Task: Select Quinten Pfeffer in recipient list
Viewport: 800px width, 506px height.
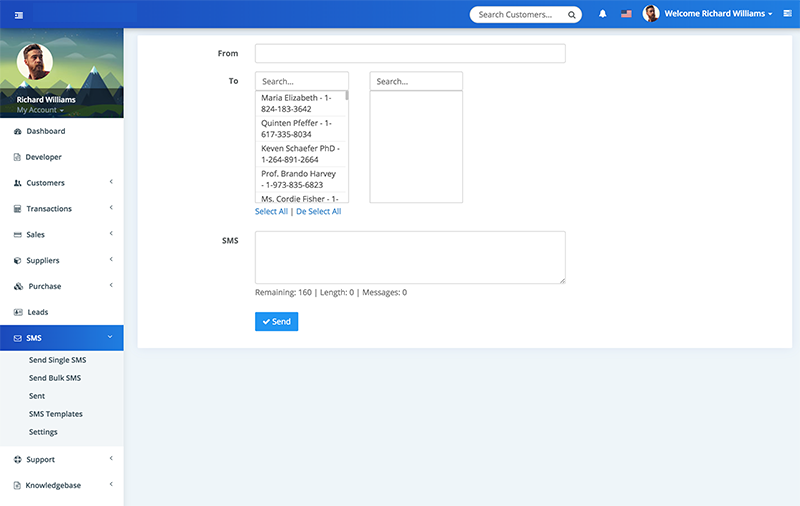Action: point(301,129)
